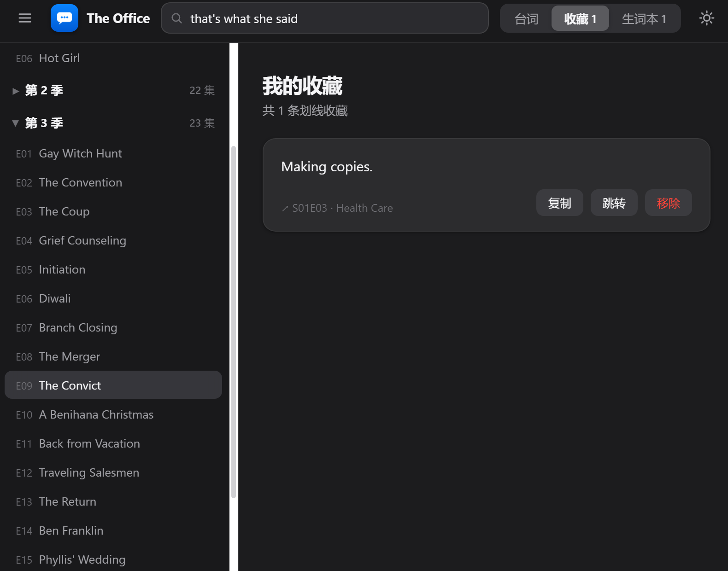The width and height of the screenshot is (728, 571).
Task: Switch to the 生词本 1 tab
Action: 644,18
